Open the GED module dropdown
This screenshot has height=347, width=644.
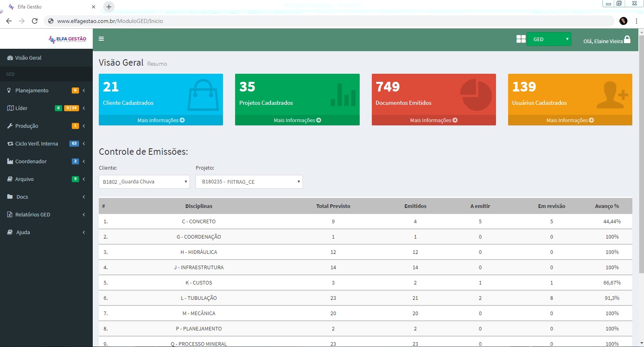[549, 39]
